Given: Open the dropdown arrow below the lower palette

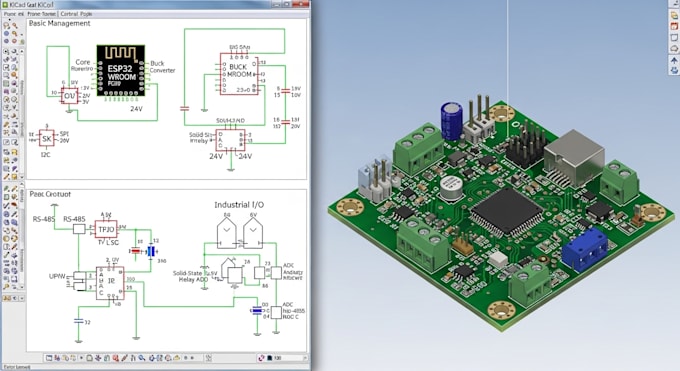Looking at the screenshot, I should point(22,298).
